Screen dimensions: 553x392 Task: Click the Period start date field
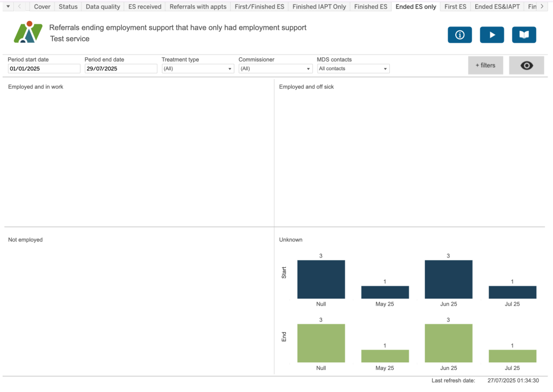pyautogui.click(x=44, y=69)
